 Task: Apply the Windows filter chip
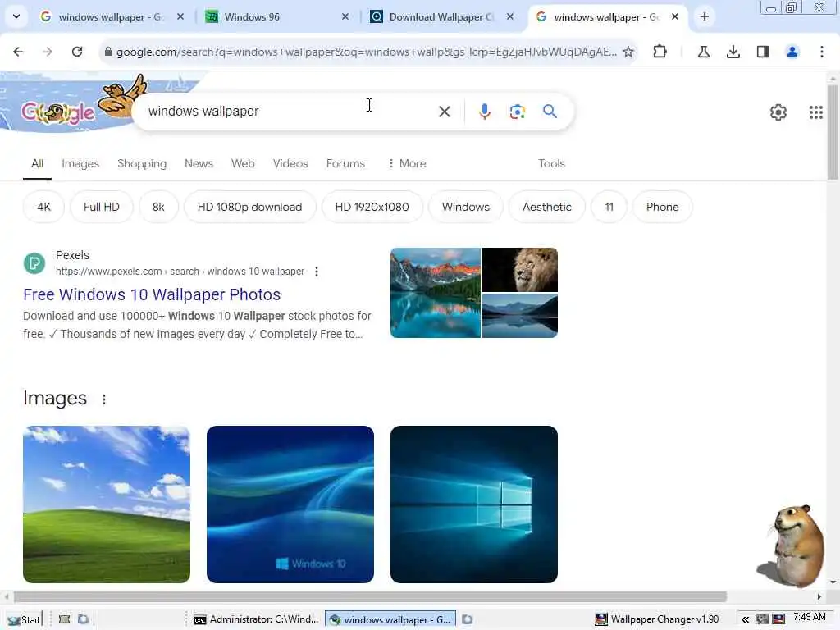466,207
